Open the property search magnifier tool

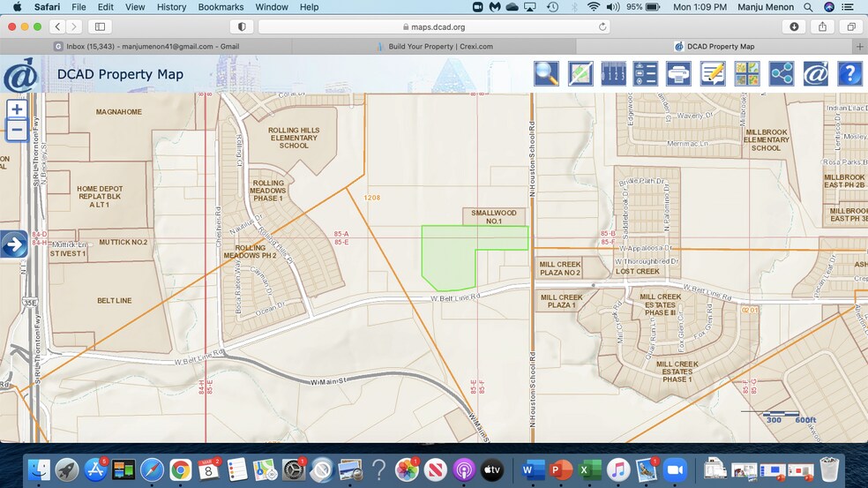[x=546, y=73]
